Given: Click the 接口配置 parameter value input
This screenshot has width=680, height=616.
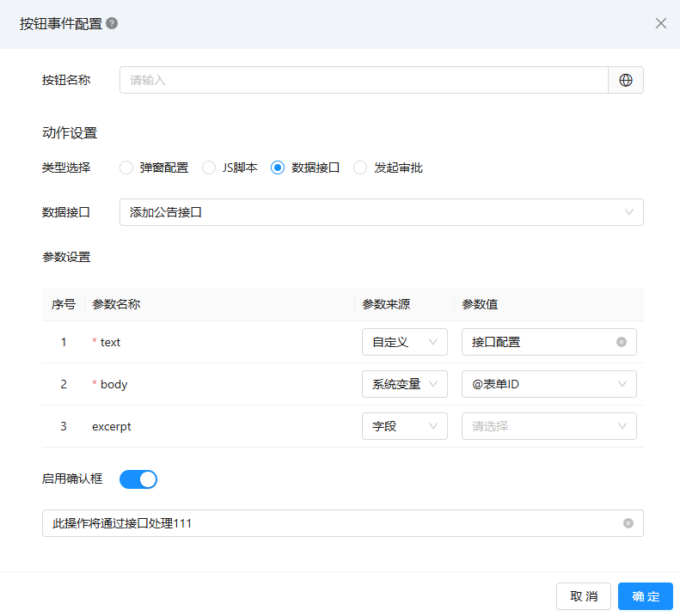Looking at the screenshot, I should click(x=537, y=342).
